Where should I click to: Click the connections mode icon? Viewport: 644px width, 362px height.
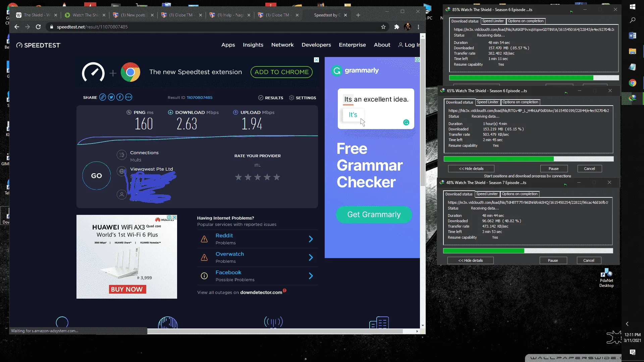point(122,155)
